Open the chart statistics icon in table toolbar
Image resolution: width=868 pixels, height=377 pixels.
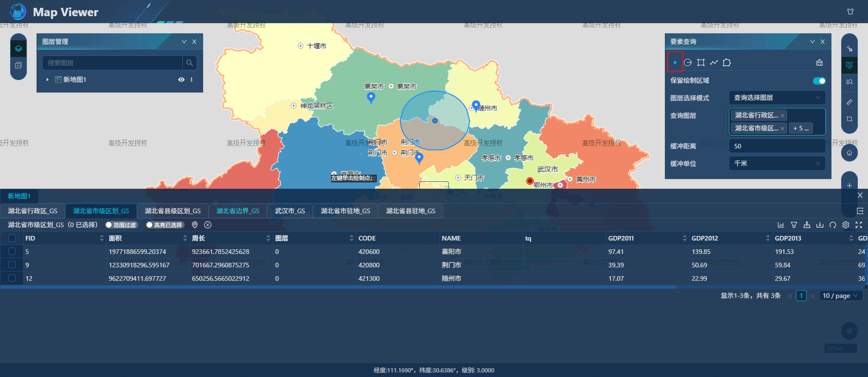[x=781, y=225]
